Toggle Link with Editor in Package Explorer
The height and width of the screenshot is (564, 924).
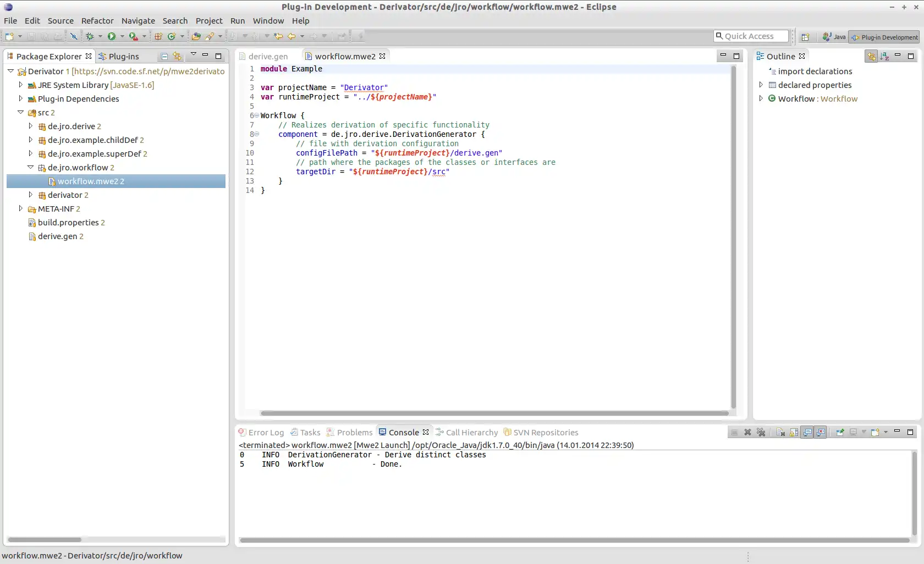tap(177, 56)
